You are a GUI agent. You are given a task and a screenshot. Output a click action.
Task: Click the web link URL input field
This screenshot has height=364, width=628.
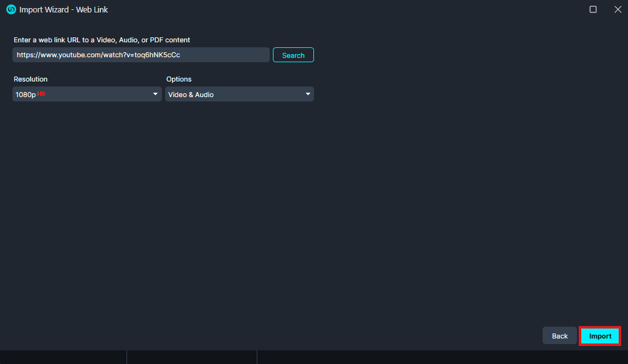[224, 55]
